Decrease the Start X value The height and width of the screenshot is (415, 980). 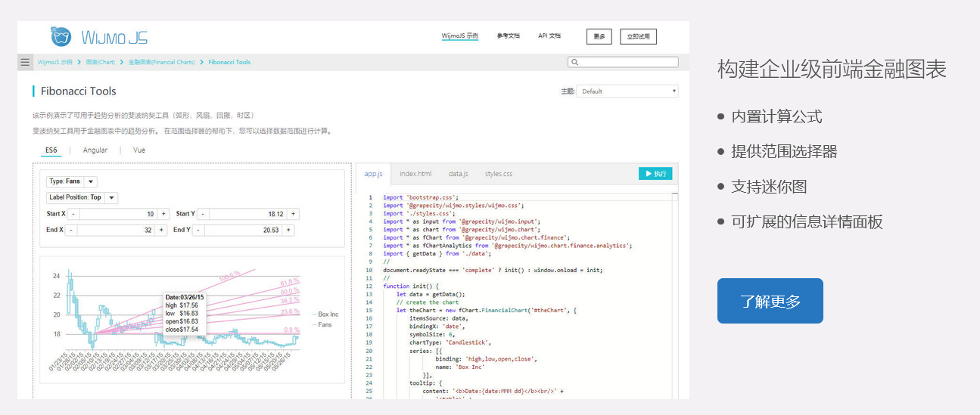click(74, 214)
